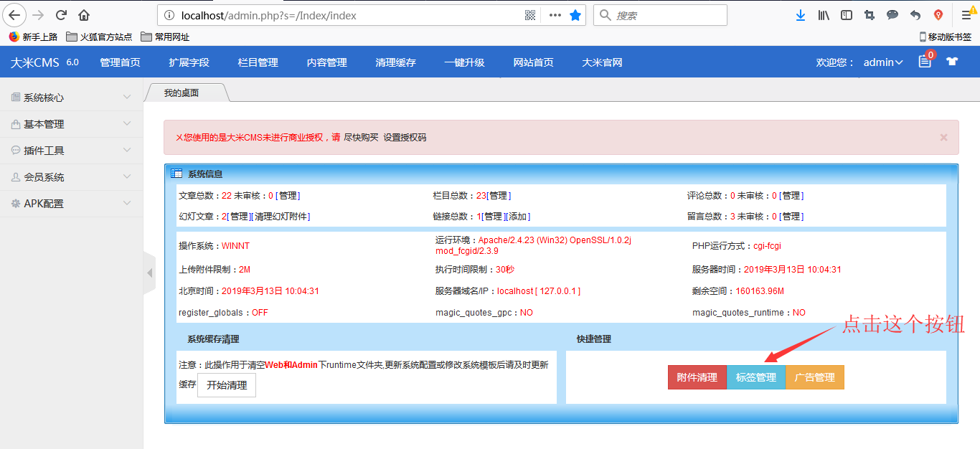
Task: Click 添加 link beside 链接总数
Action: pyautogui.click(x=517, y=217)
